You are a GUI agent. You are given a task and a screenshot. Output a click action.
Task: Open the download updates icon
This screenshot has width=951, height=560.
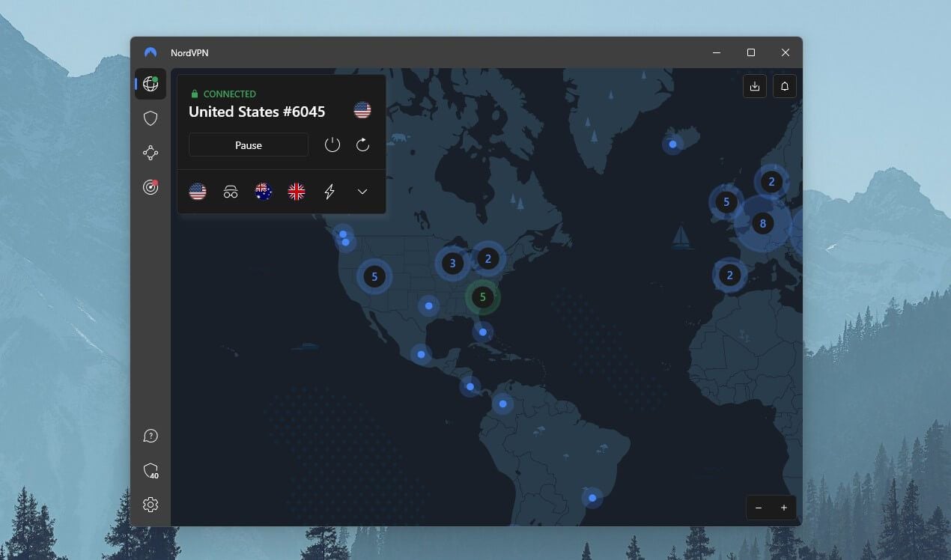click(x=755, y=86)
